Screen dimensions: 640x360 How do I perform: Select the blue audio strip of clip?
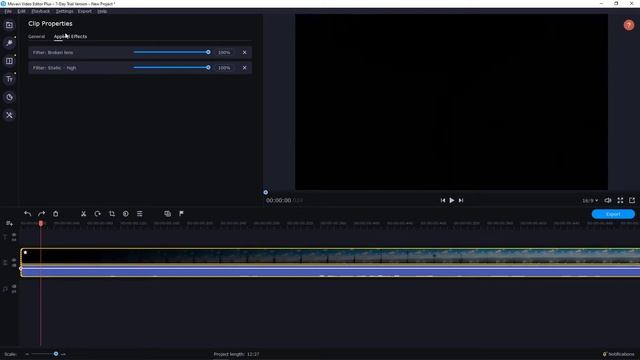coord(330,271)
